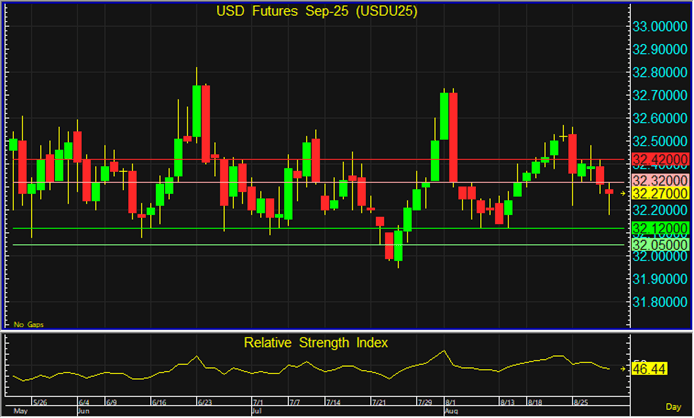694x418 pixels.
Task: Click the yellow RSI value 46.44 tag
Action: pos(651,370)
